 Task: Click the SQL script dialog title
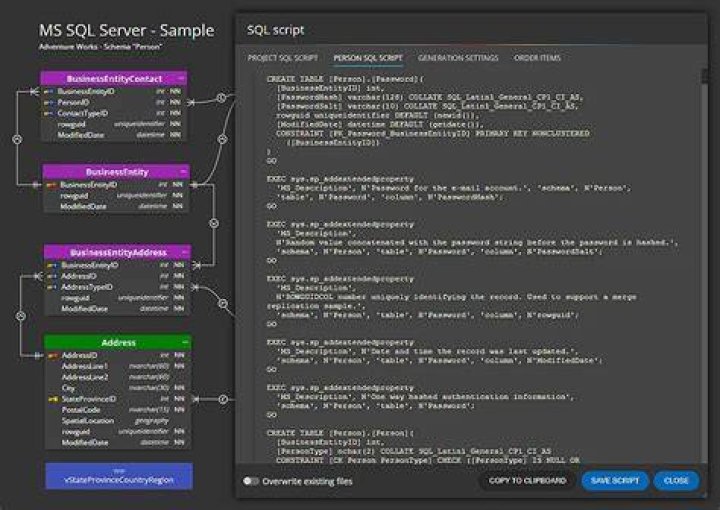[x=276, y=30]
